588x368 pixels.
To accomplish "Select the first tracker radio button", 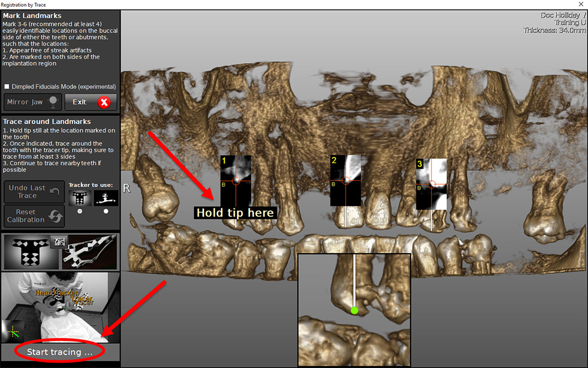I will [x=80, y=211].
